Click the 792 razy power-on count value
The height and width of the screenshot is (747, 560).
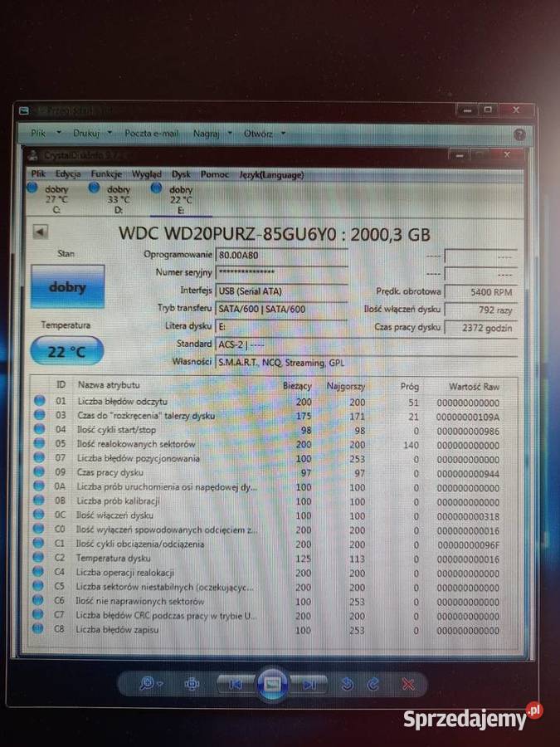480,310
